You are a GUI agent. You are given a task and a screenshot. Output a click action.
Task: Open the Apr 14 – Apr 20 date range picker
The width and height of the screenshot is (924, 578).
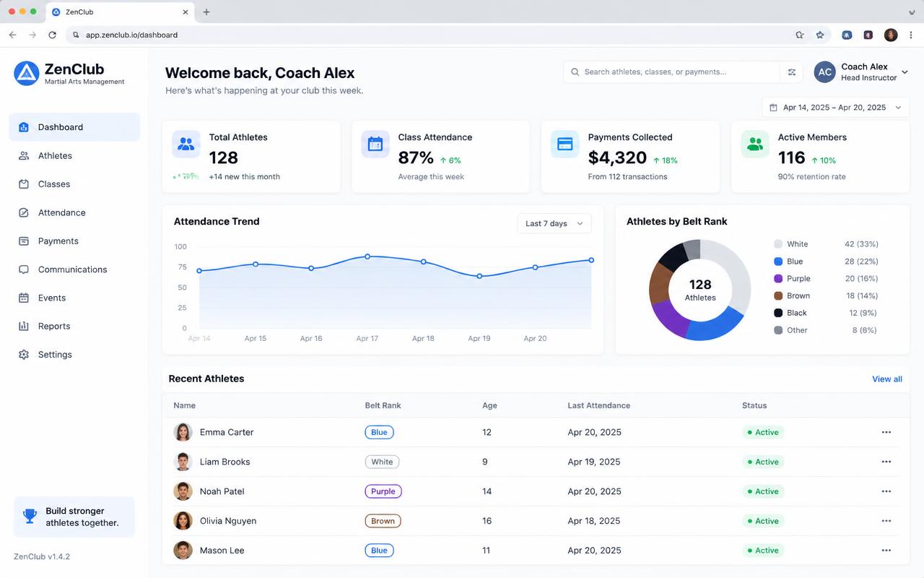pos(835,108)
